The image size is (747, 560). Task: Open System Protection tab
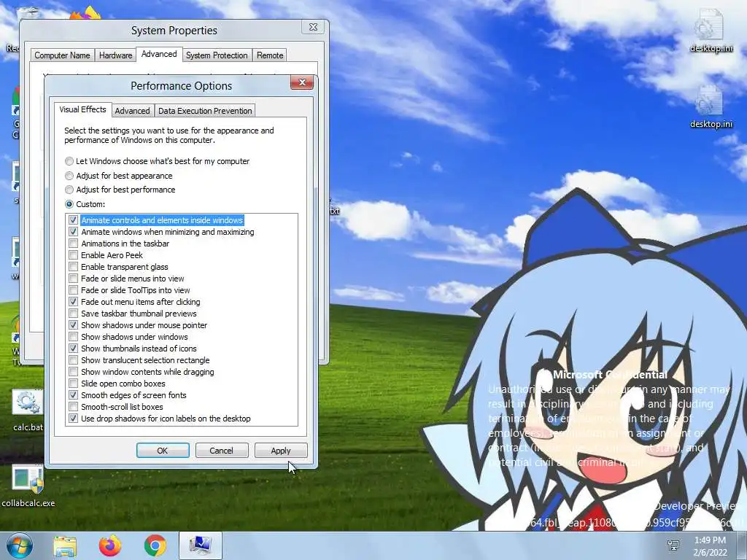[x=217, y=55]
